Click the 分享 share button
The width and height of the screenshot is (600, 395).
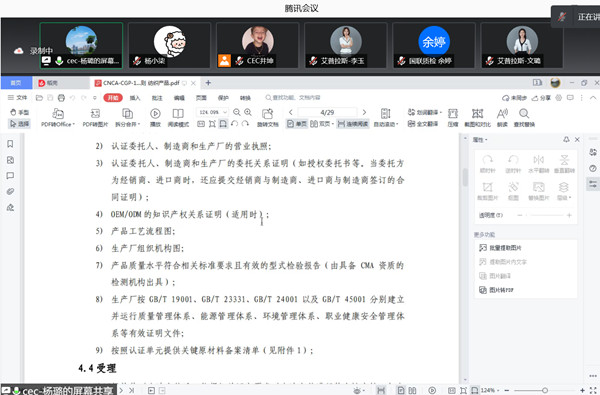coord(541,98)
